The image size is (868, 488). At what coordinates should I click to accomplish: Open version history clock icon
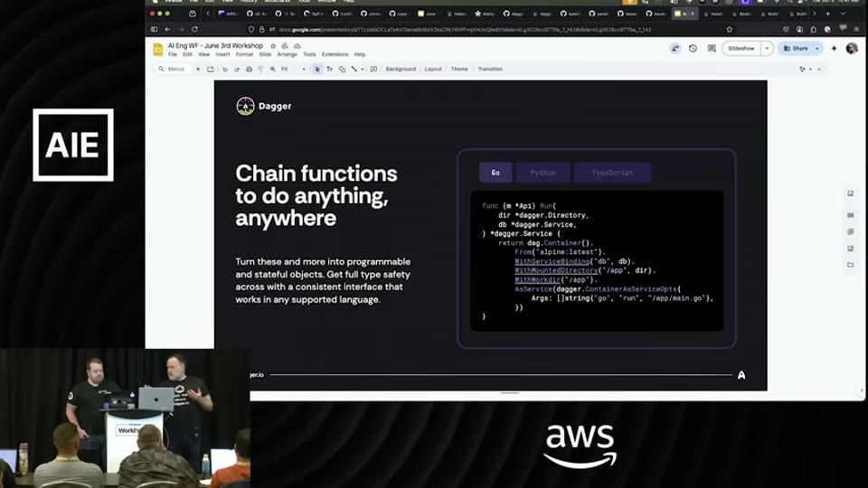click(x=693, y=49)
